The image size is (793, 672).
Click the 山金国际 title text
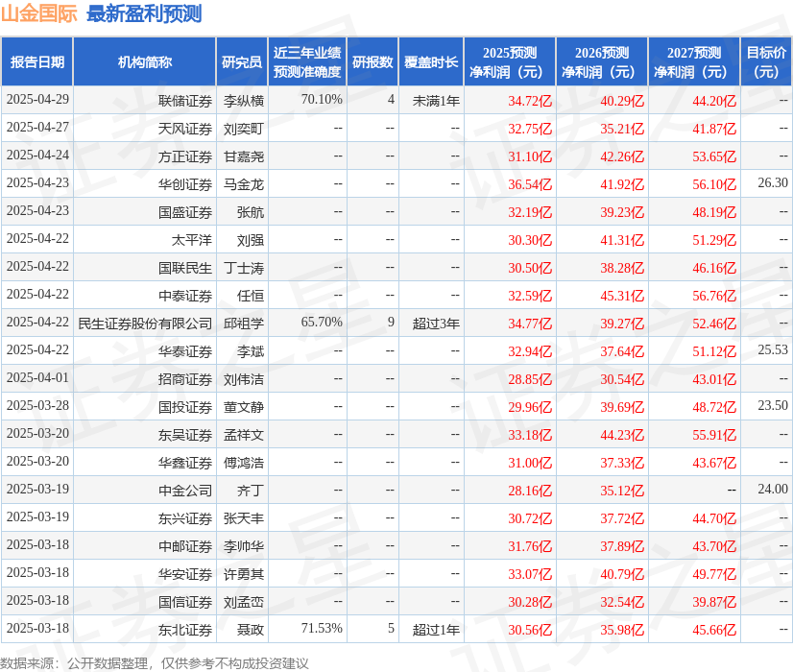37,13
